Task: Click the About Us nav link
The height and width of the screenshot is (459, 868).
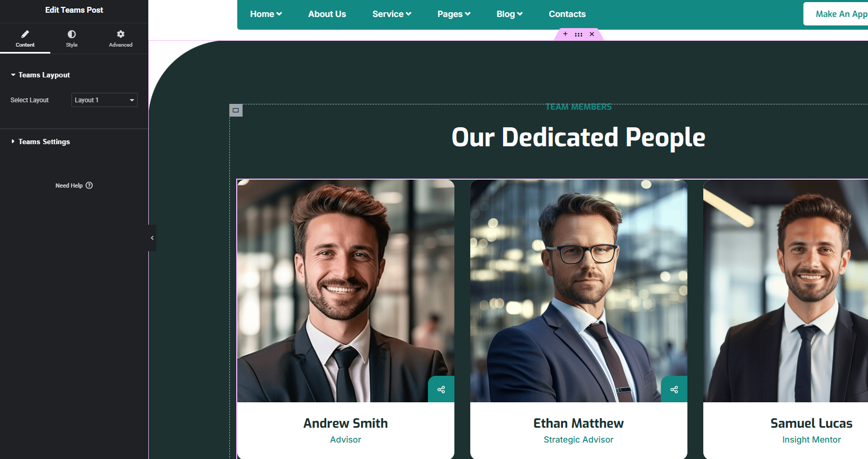Action: point(327,14)
